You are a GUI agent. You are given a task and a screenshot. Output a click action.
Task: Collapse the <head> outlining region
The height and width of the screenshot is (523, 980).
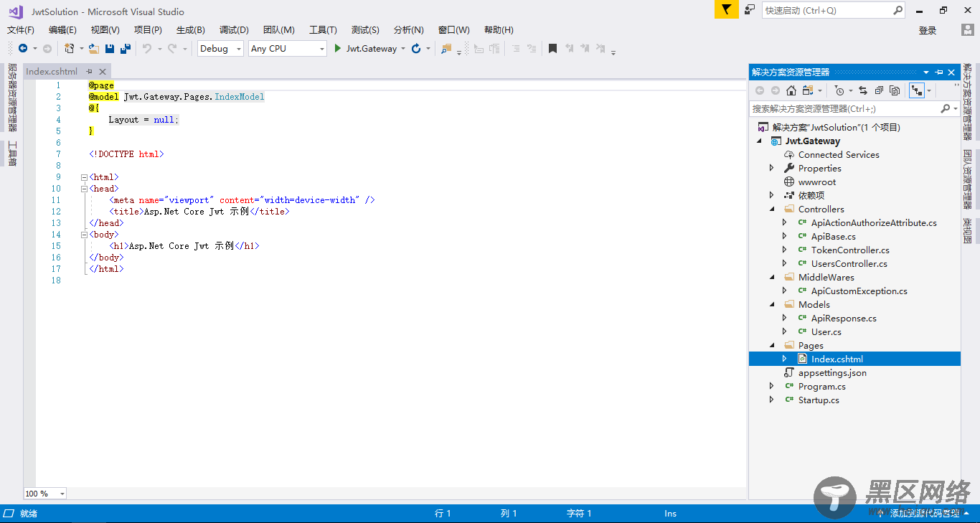click(x=85, y=189)
